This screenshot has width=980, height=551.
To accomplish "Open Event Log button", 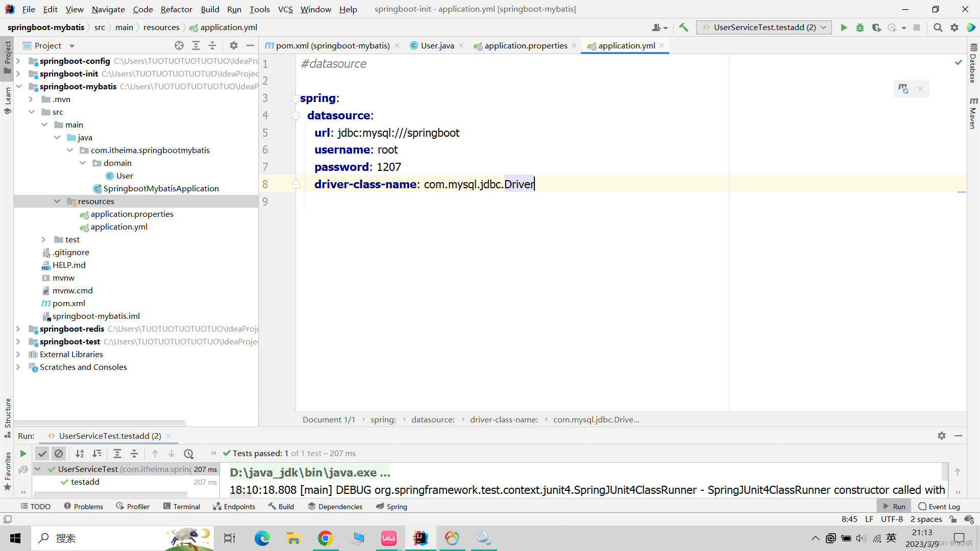I will coord(939,507).
